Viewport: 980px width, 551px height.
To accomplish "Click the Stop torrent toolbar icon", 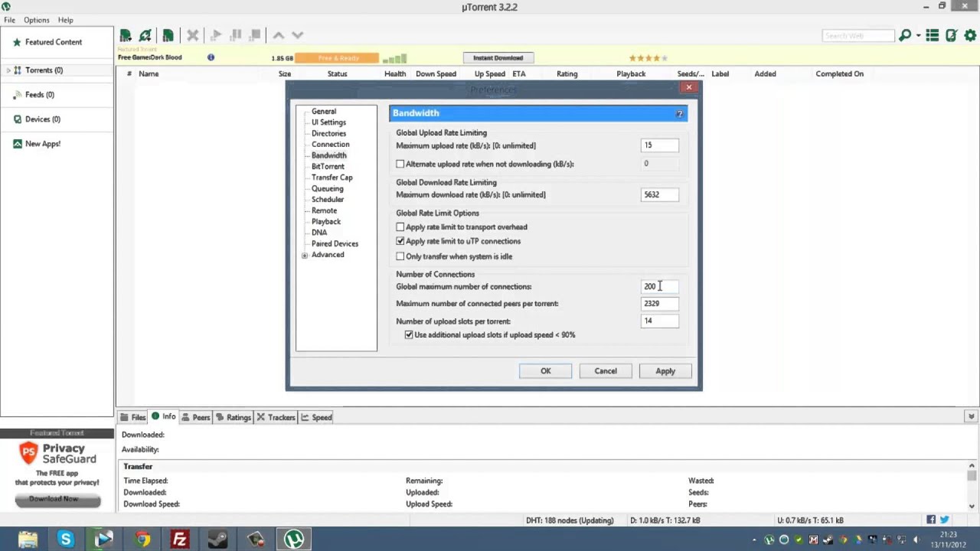I will click(x=255, y=35).
